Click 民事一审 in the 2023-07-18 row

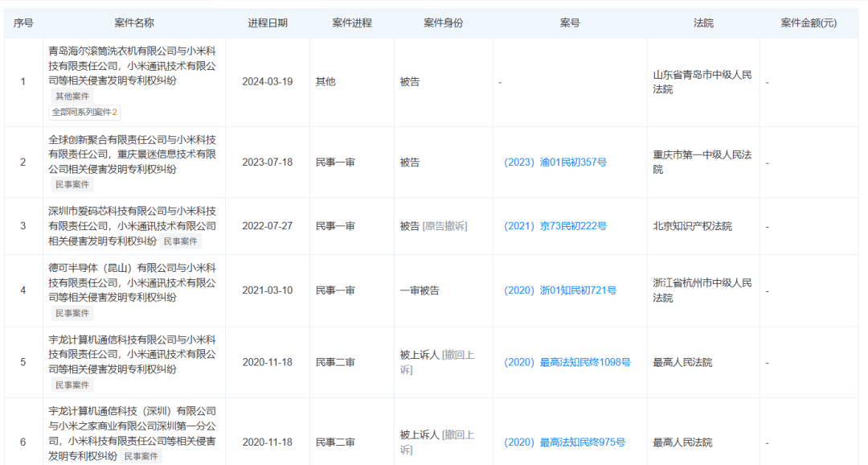click(335, 163)
